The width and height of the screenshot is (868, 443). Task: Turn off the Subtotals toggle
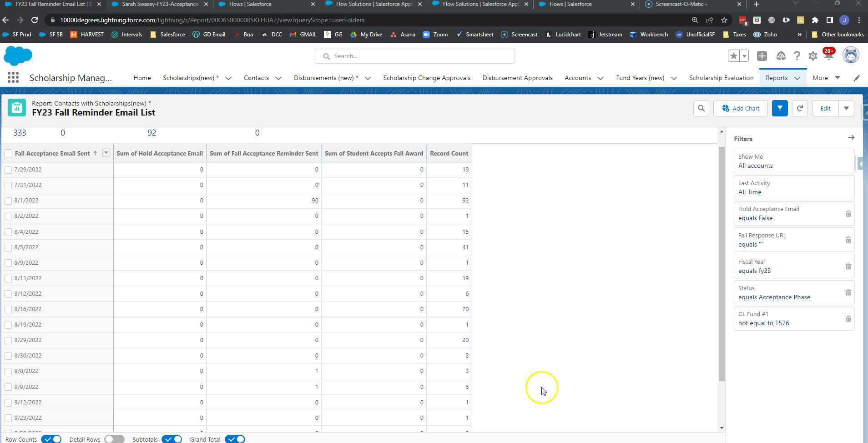pos(172,439)
